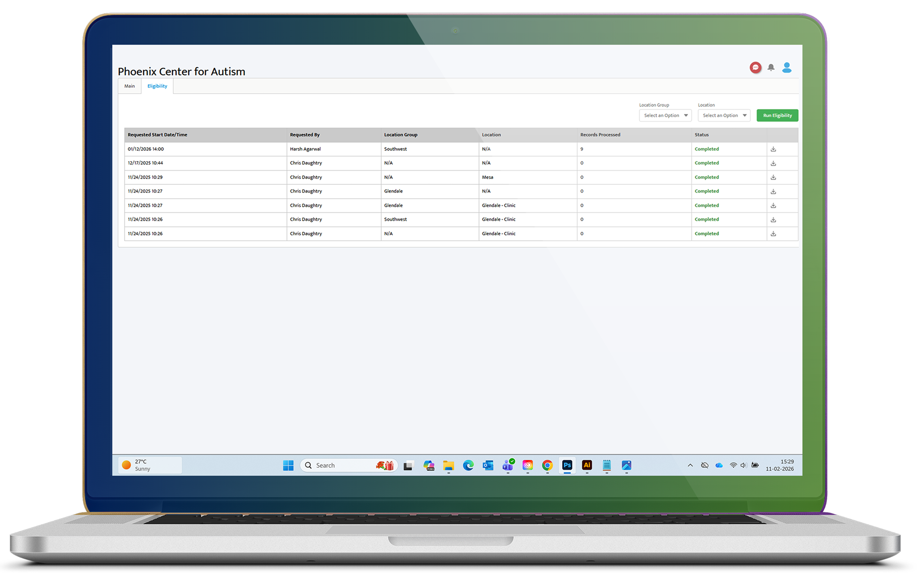Download the 12/17/2025 10:44 eligibility report

(773, 163)
